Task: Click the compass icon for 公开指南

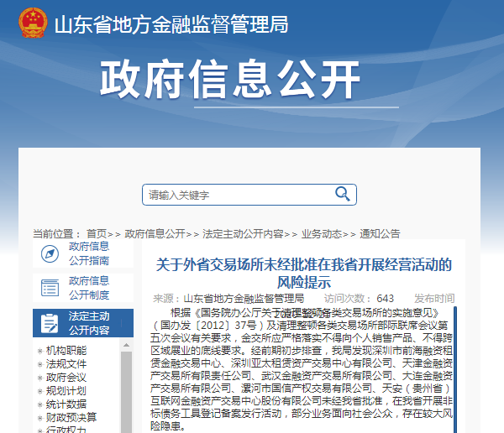Action: pyautogui.click(x=50, y=253)
